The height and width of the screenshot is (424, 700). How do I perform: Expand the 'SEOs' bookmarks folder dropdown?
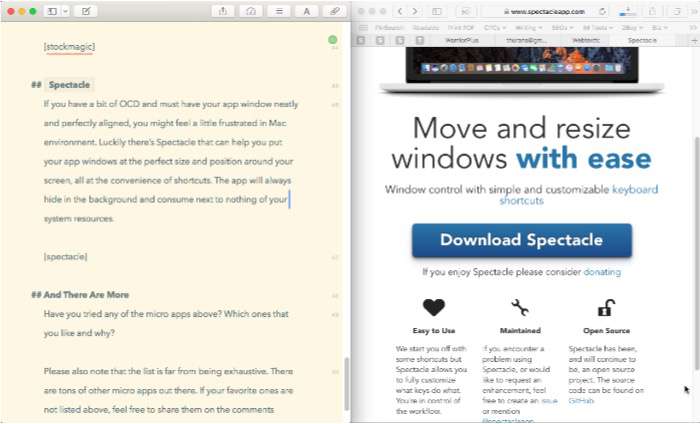point(562,28)
